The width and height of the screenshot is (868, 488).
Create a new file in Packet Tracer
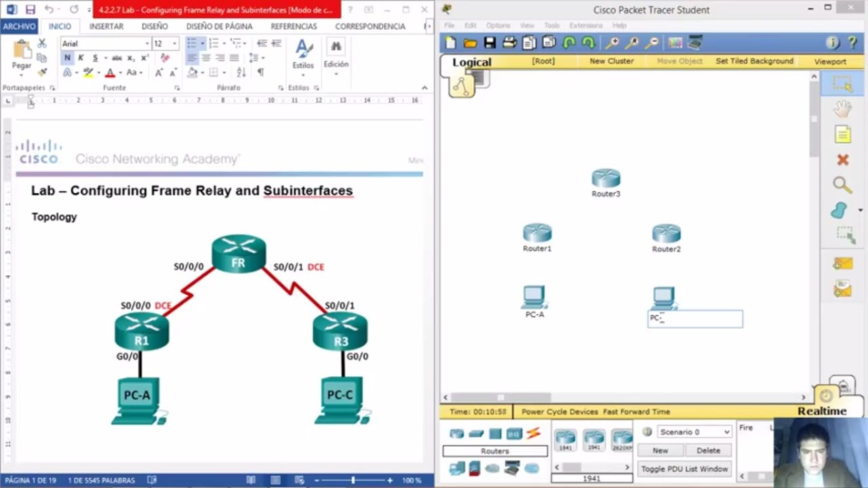(x=450, y=43)
